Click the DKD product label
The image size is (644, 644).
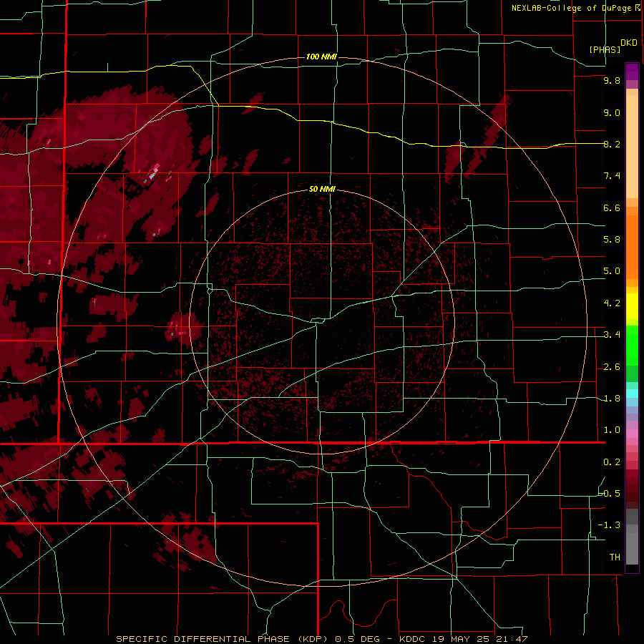628,43
